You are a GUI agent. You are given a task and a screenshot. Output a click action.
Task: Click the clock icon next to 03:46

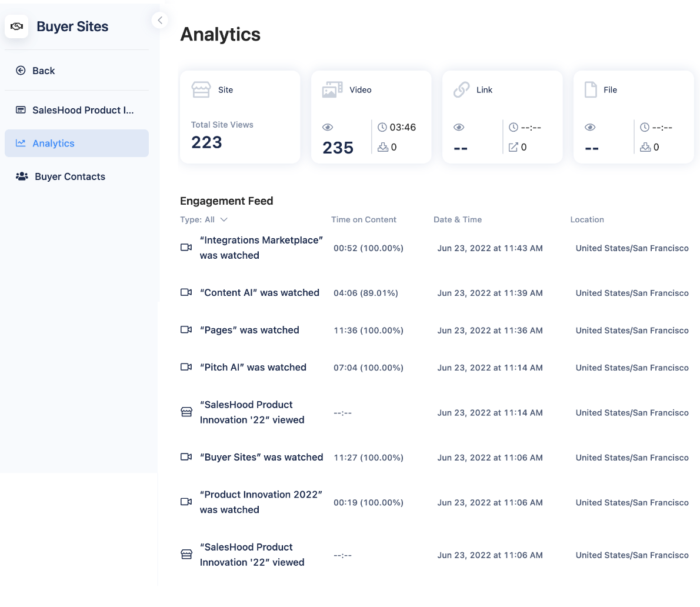click(382, 127)
